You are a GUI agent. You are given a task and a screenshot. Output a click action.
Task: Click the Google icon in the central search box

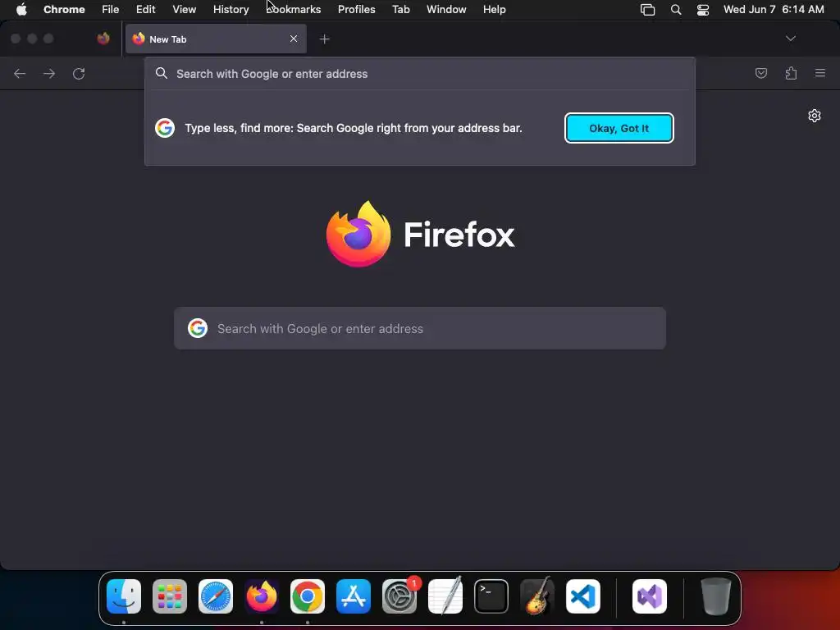tap(198, 328)
